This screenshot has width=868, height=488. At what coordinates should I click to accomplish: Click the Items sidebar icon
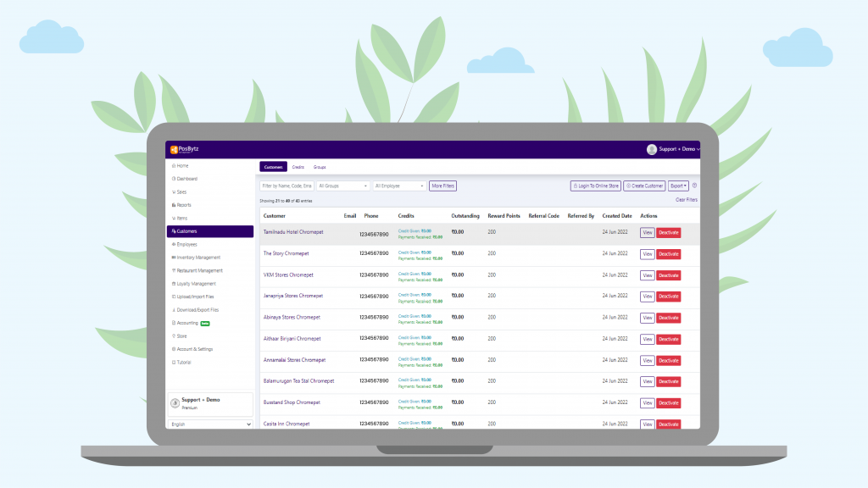[181, 218]
